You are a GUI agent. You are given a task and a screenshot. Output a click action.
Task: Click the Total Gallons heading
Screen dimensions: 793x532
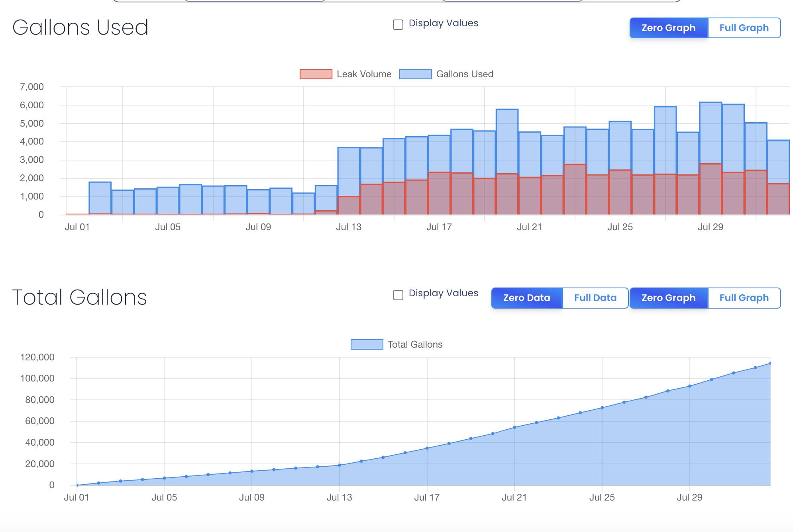(x=80, y=297)
